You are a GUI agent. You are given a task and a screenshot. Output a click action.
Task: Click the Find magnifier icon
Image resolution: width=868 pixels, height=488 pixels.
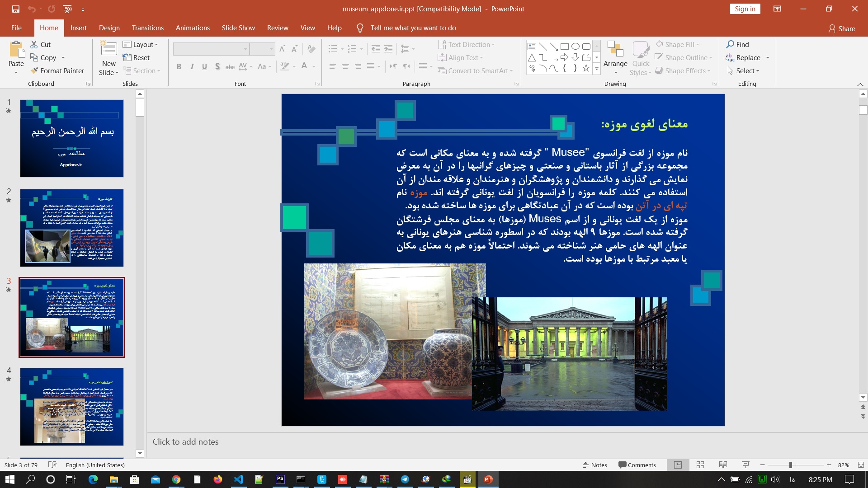point(730,44)
